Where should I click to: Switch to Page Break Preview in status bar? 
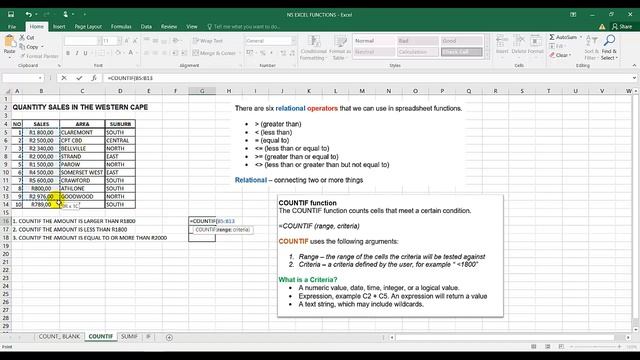[561, 347]
